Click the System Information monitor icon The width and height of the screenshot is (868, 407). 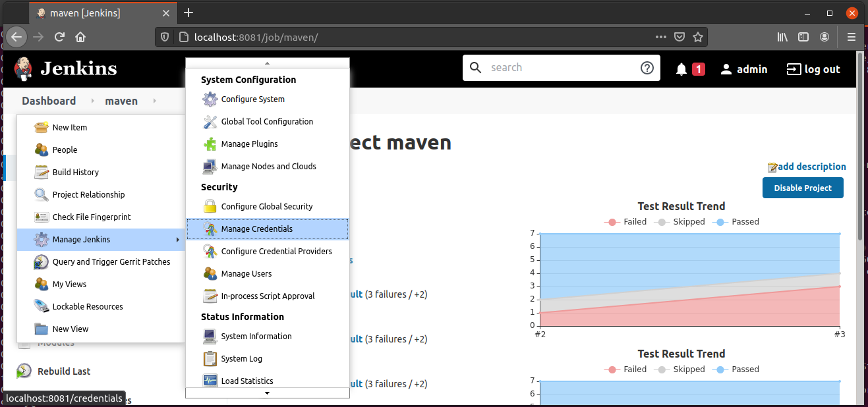click(210, 336)
